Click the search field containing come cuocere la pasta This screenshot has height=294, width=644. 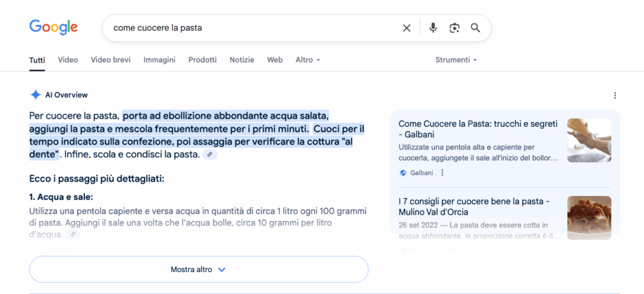tap(252, 28)
